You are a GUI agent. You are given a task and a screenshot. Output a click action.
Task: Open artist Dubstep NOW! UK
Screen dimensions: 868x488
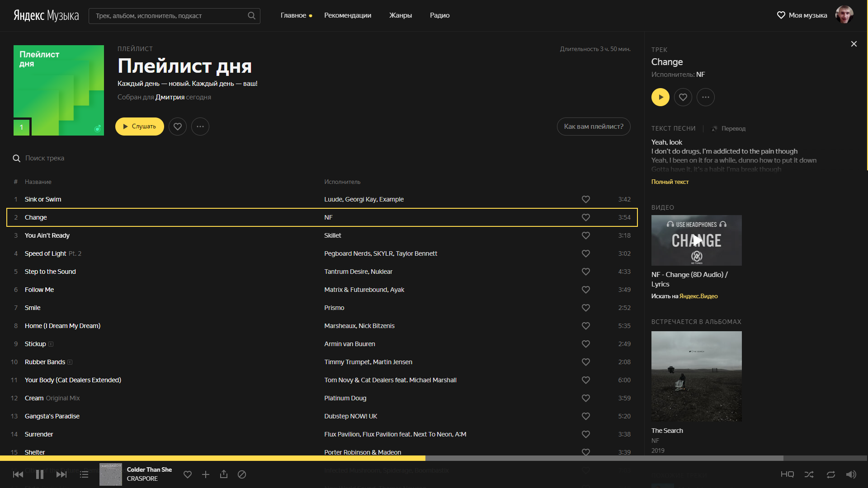coord(350,416)
